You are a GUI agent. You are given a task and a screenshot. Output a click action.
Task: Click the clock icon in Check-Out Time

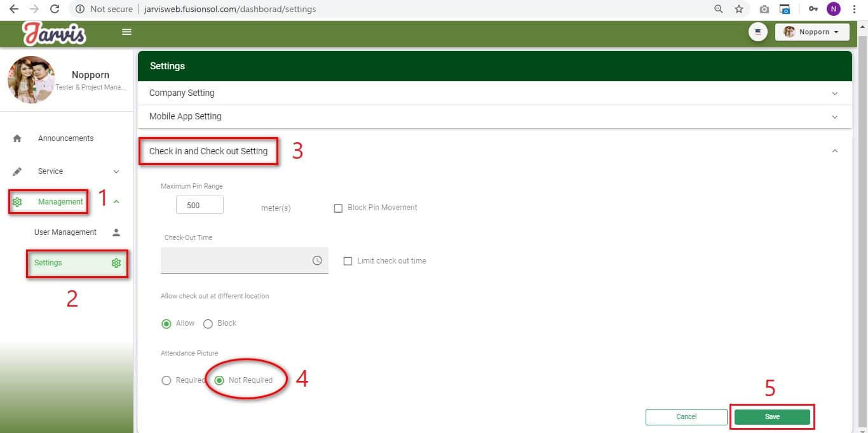point(317,260)
